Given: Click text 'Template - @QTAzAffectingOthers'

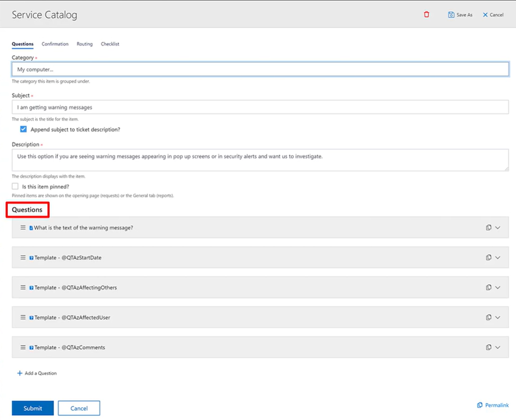Looking at the screenshot, I should click(76, 287).
